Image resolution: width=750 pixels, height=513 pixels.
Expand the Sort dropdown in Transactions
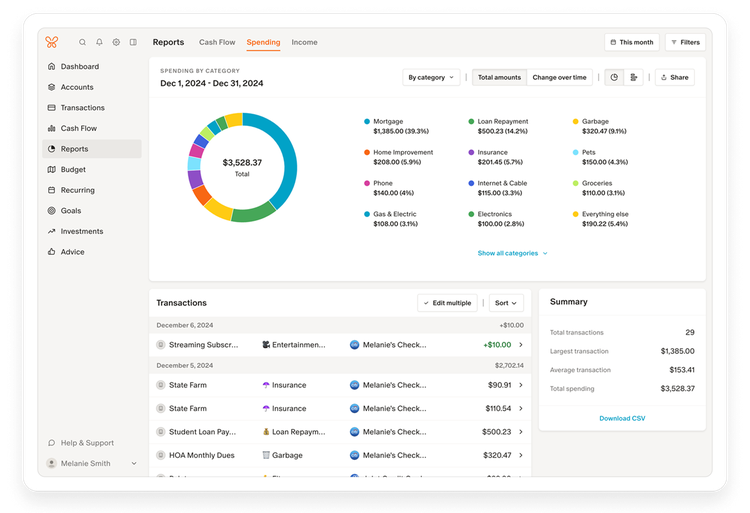click(506, 302)
